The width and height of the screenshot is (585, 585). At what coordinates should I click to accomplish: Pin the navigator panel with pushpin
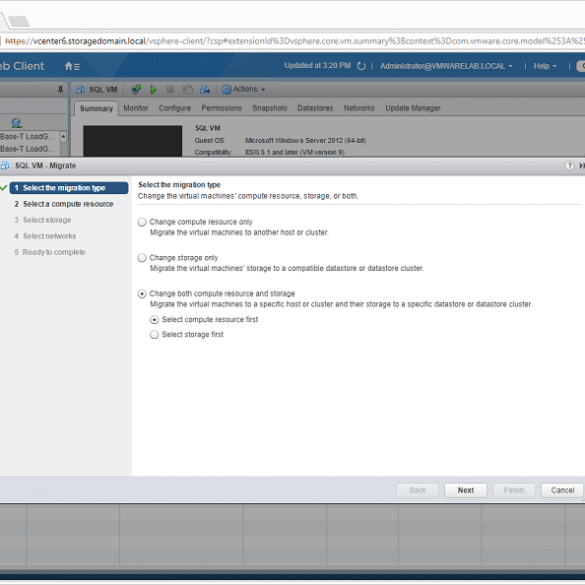tap(60, 90)
